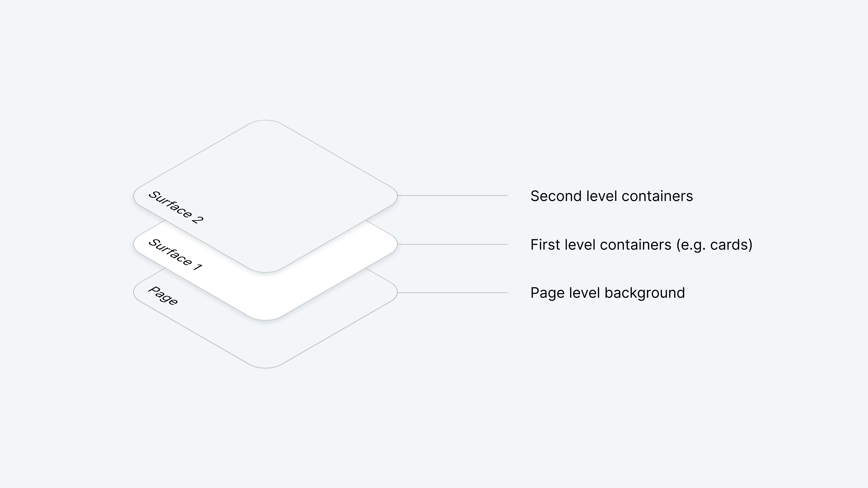Select the "First level containers (e.g. cards)" caption
This screenshot has height=488, width=868.
pyautogui.click(x=641, y=244)
